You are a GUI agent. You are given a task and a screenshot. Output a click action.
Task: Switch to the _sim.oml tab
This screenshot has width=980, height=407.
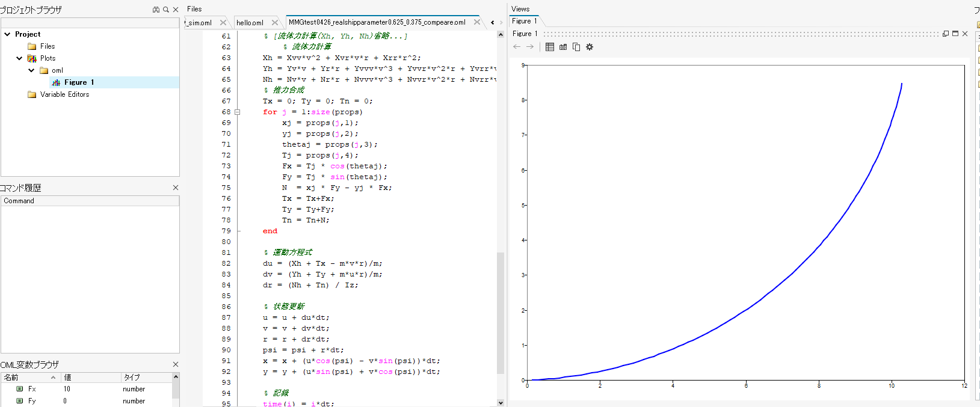click(x=200, y=23)
